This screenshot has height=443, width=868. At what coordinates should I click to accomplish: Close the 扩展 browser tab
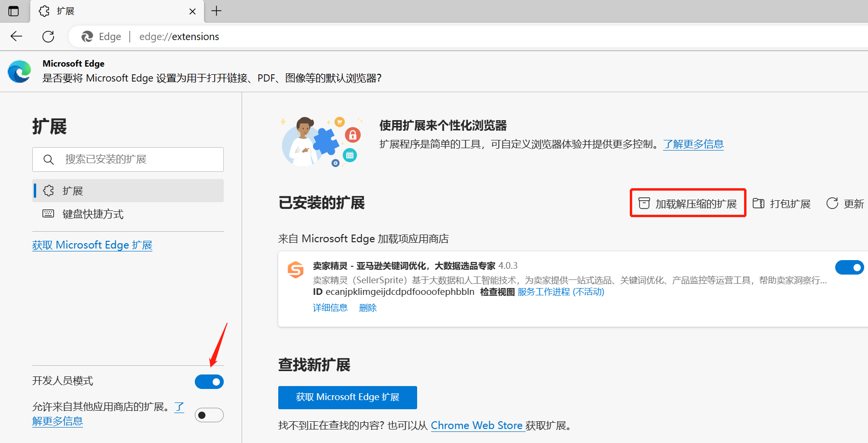192,11
